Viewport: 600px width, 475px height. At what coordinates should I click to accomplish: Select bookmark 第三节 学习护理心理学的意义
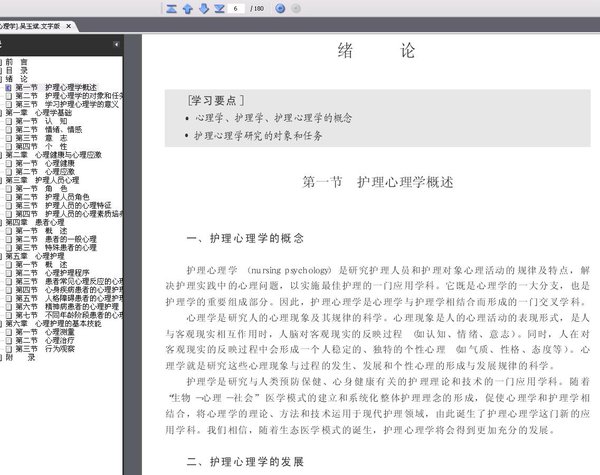coord(67,104)
